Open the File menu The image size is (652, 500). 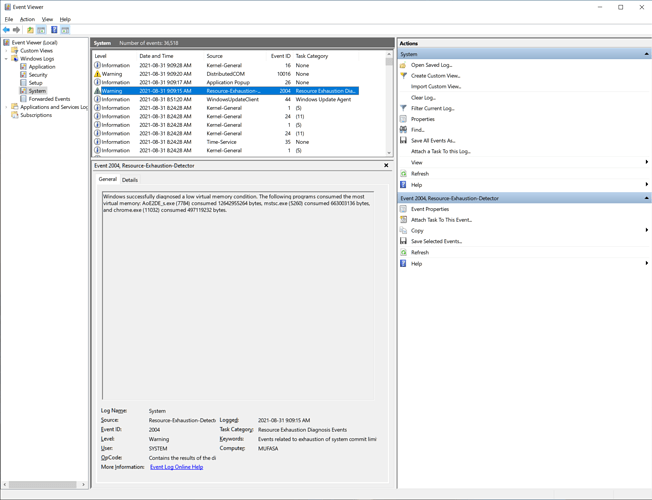click(9, 19)
